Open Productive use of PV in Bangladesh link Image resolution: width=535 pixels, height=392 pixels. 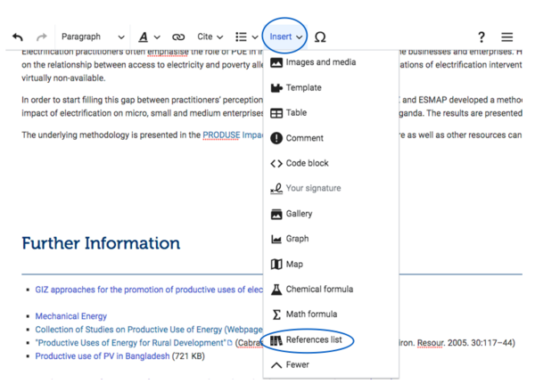[103, 356]
